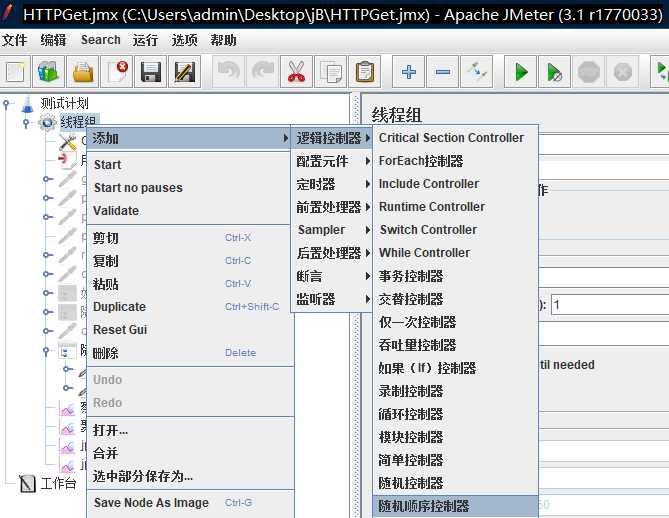Choose Save Node As Image entry
This screenshot has width=669, height=518.
pyautogui.click(x=190, y=503)
